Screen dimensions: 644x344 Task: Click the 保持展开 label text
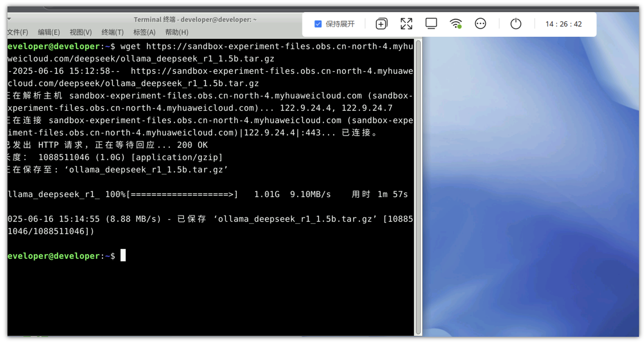pyautogui.click(x=340, y=24)
